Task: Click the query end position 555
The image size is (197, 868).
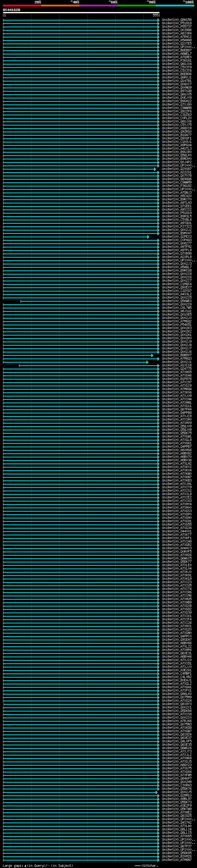Action: pyautogui.click(x=155, y=15)
